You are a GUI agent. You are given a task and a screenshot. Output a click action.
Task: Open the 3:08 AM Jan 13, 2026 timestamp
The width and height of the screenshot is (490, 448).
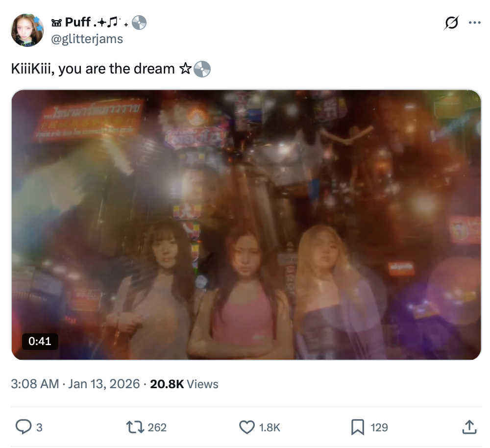tap(75, 384)
